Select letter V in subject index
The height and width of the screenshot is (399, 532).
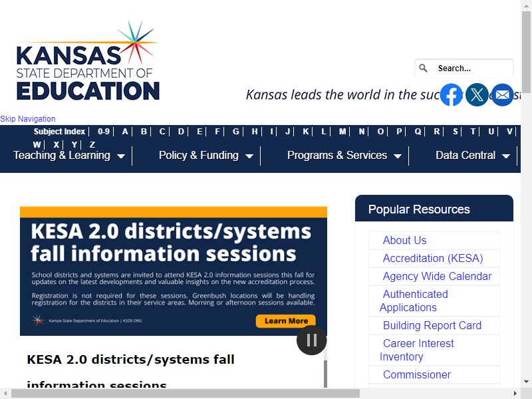[x=509, y=131]
